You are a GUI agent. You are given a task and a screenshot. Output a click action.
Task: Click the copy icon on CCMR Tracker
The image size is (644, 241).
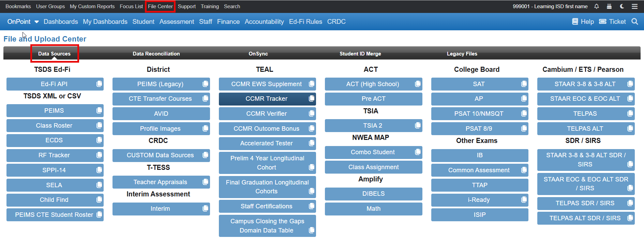(x=312, y=98)
